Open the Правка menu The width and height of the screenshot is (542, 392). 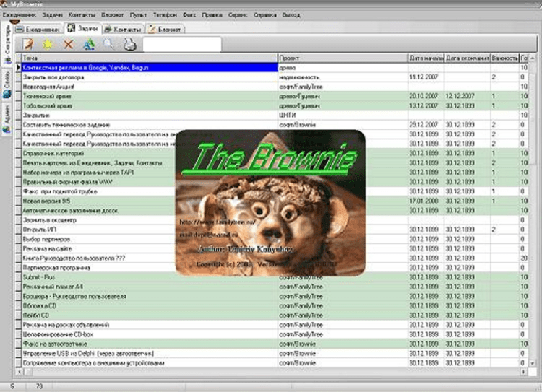coord(212,15)
